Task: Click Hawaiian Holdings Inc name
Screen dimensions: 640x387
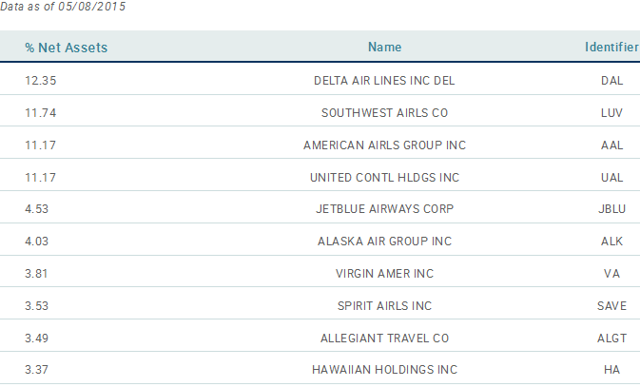Action: 384,369
